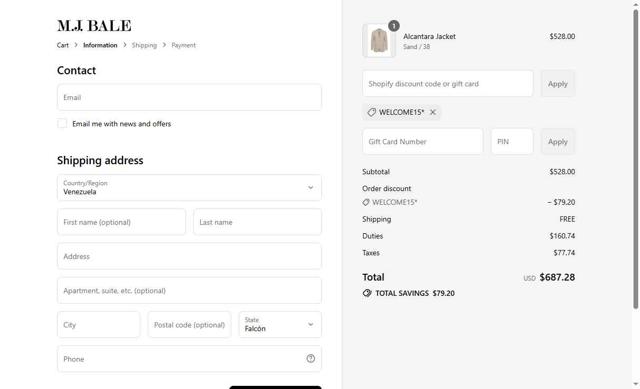Click the chevron after Cart breadcrumb
The height and width of the screenshot is (389, 640).
tap(76, 45)
